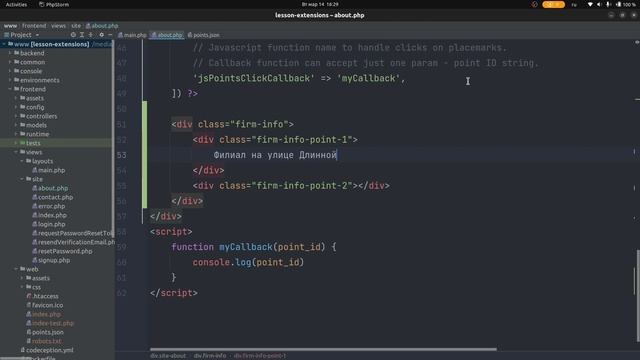Click the orange indicator in the system tray
The width and height of the screenshot is (640, 360).
coord(553,4)
